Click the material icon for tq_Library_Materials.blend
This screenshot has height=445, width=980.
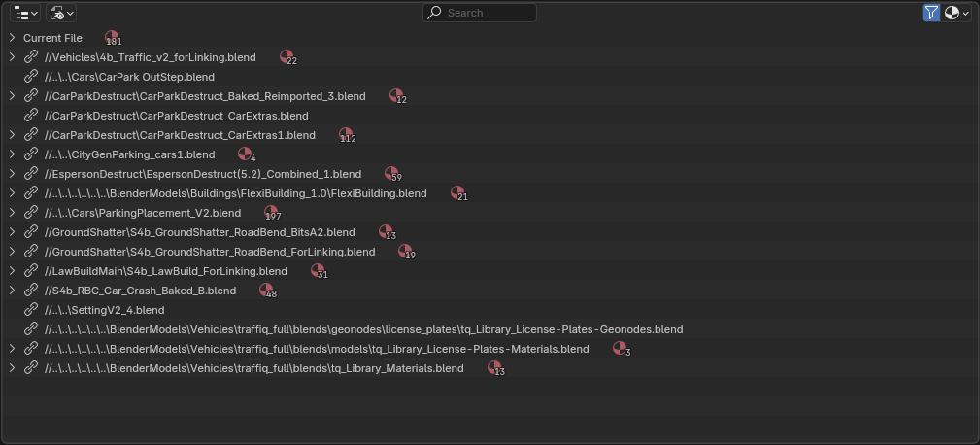coord(494,368)
